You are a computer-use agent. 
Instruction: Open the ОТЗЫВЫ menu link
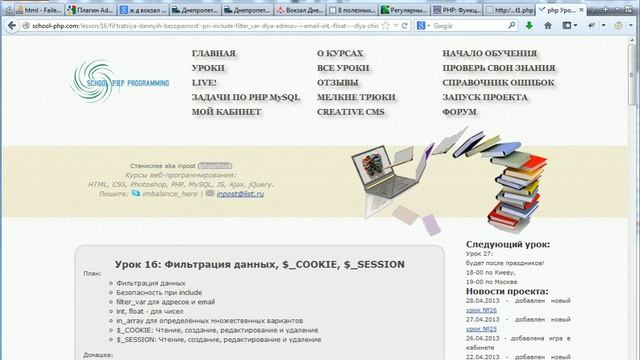point(338,83)
